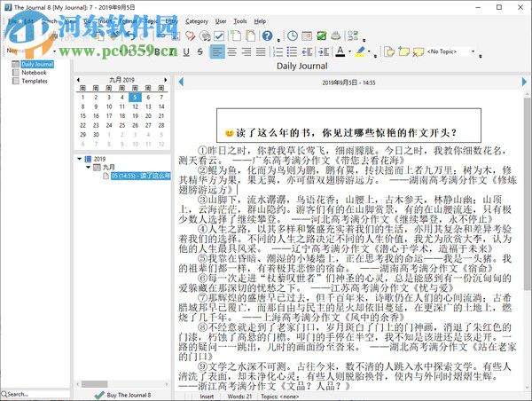The width and height of the screenshot is (532, 401).
Task: Toggle strikethrough formatting
Action: (200, 51)
